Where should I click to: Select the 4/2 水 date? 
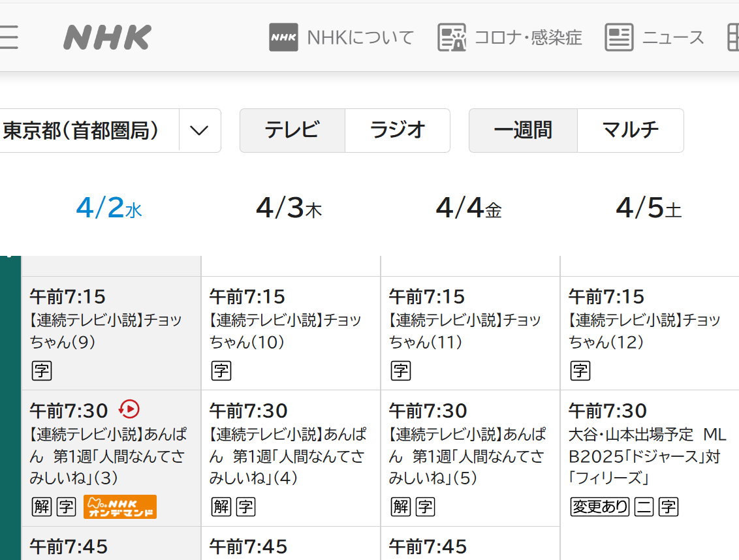coord(109,208)
